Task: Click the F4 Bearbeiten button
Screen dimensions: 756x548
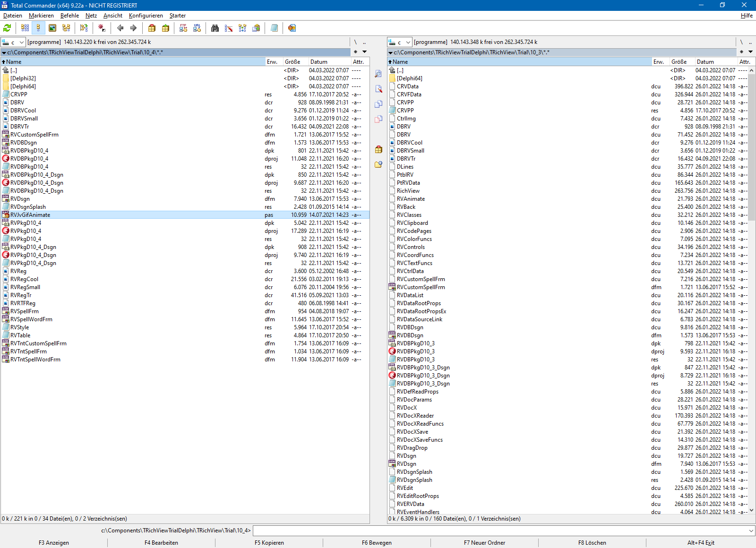Action: point(162,543)
